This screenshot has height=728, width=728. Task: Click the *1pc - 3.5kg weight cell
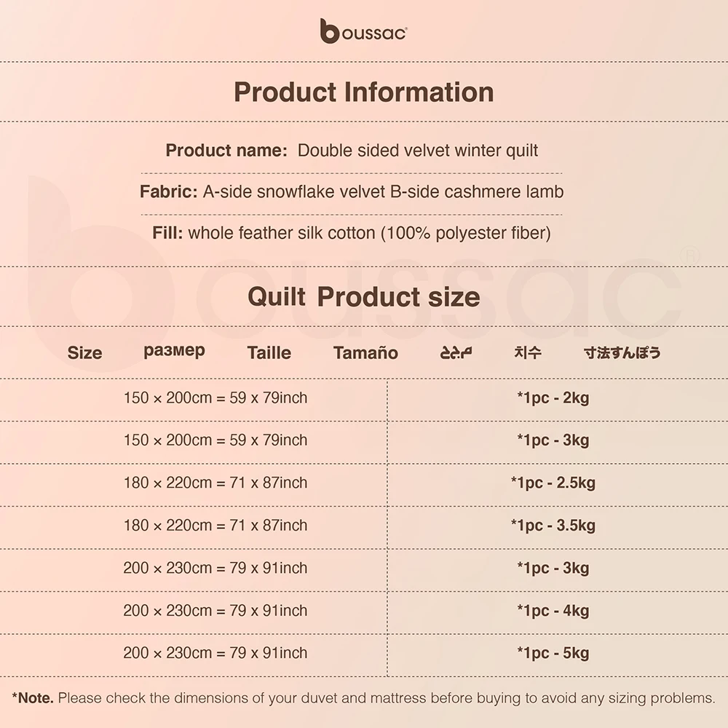[553, 526]
